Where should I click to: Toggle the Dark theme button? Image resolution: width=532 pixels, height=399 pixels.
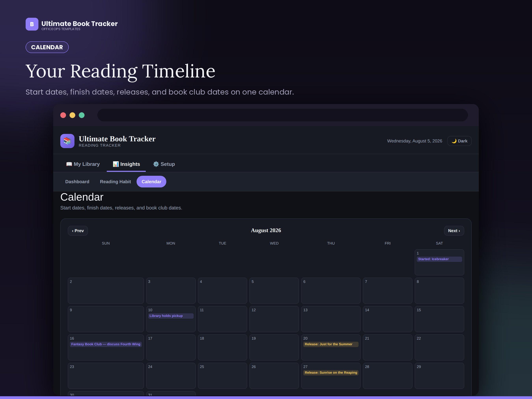pyautogui.click(x=459, y=141)
